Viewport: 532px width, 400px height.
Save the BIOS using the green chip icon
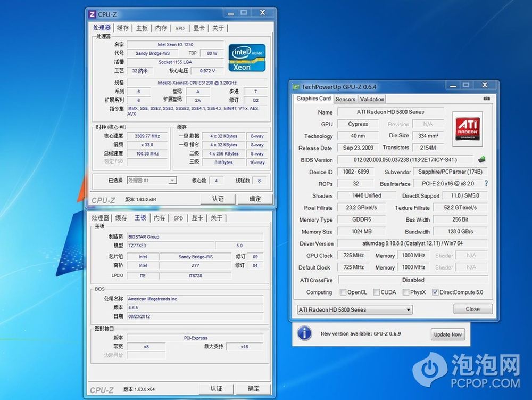[x=481, y=159]
